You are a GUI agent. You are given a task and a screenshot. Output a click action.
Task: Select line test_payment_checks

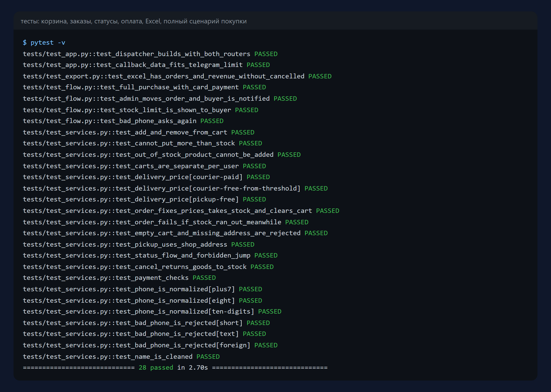coord(119,278)
